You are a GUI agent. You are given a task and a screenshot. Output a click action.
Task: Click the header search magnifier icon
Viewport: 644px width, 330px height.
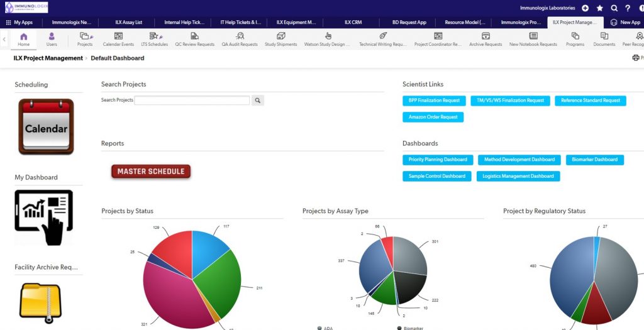click(614, 8)
